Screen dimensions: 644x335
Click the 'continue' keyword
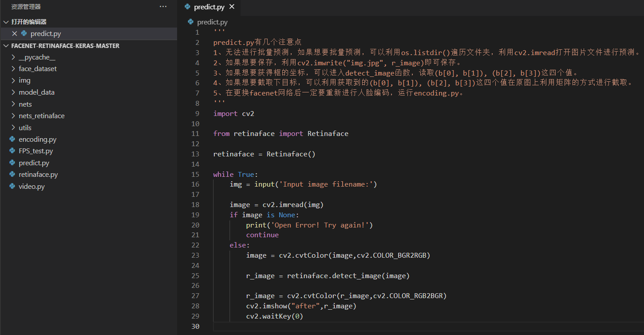263,235
